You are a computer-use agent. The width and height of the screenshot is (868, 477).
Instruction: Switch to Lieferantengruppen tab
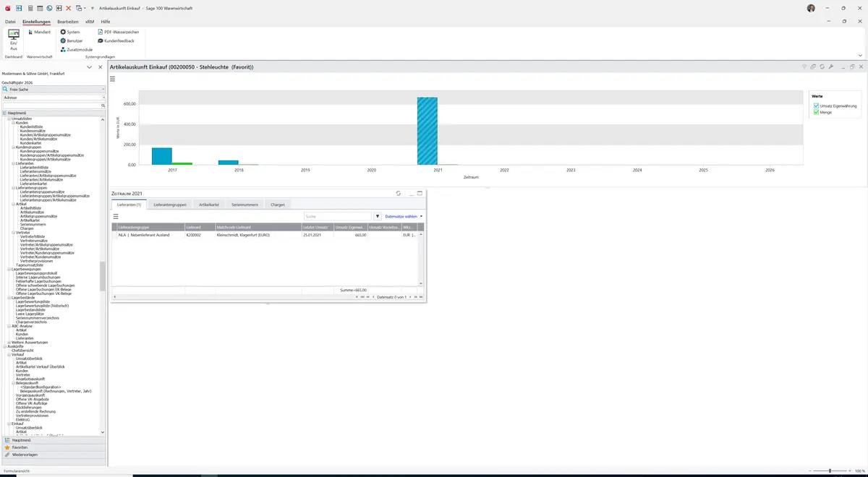coord(170,205)
